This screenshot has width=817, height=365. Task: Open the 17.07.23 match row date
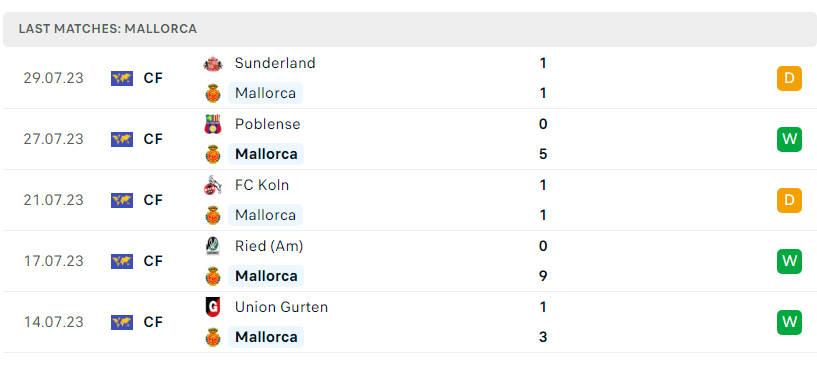(53, 261)
